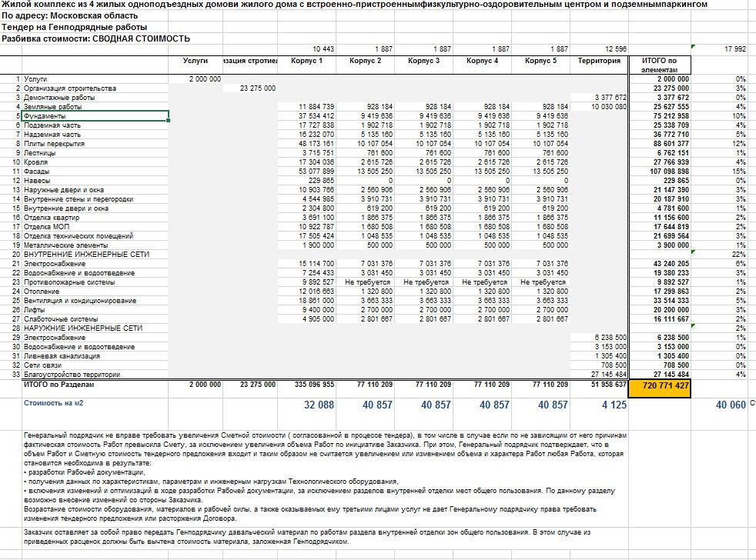Screen dimensions: 756x560
Task: Click the value 10 030 080 in Территория
Action: [x=609, y=106]
